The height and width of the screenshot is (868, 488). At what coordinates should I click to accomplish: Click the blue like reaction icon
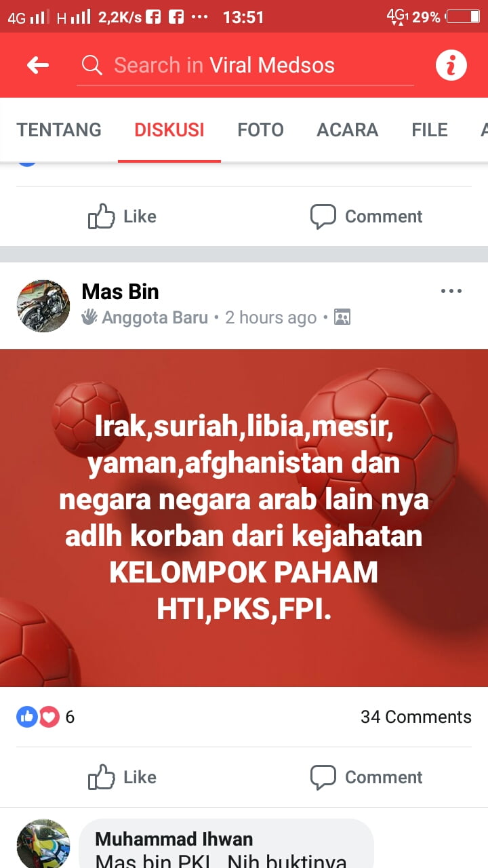26,717
